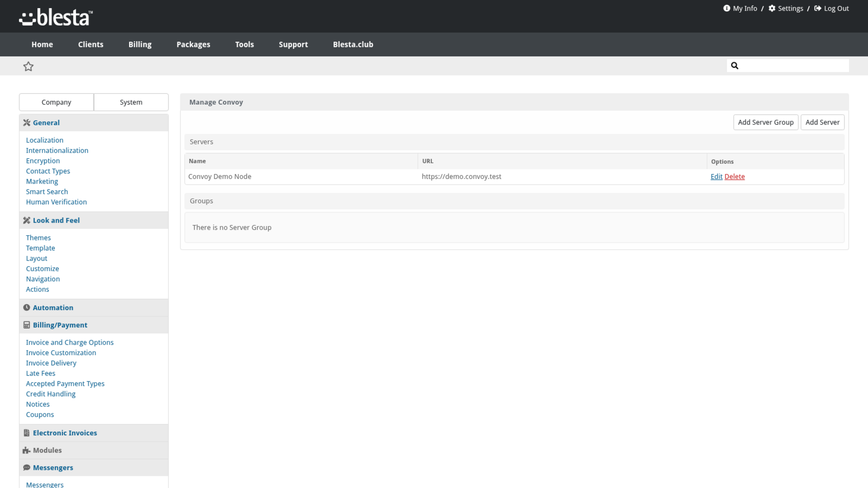Open Customize settings

42,269
